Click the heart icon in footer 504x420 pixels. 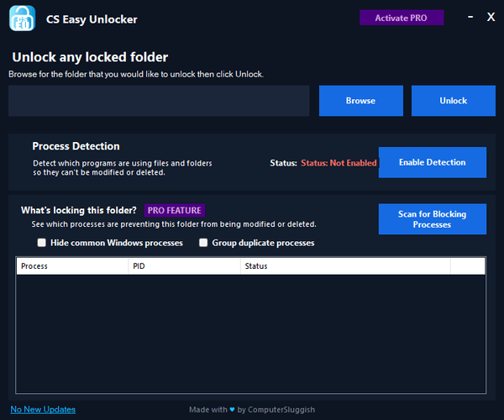(232, 409)
